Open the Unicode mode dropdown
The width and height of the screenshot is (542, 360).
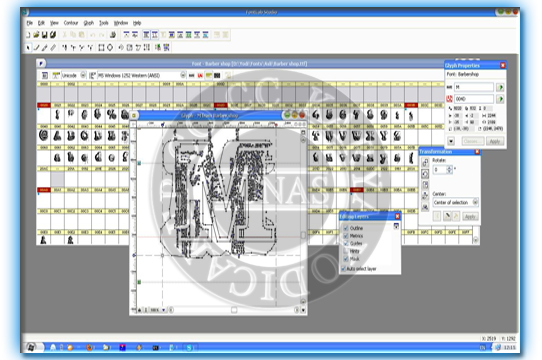coord(83,75)
